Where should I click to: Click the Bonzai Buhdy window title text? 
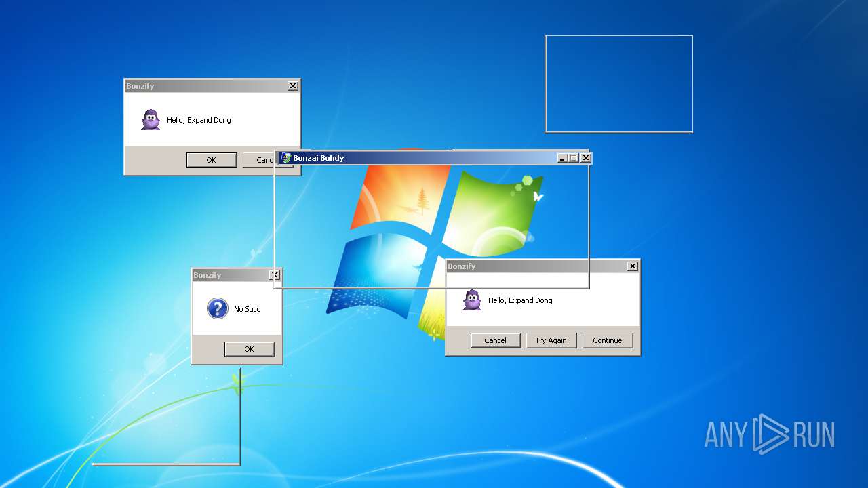319,158
